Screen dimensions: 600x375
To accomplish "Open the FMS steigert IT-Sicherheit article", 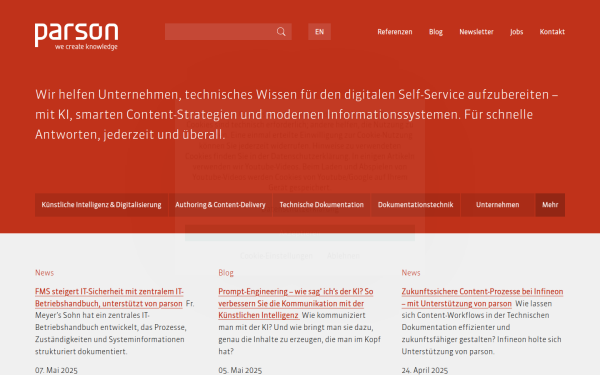I will [x=109, y=297].
